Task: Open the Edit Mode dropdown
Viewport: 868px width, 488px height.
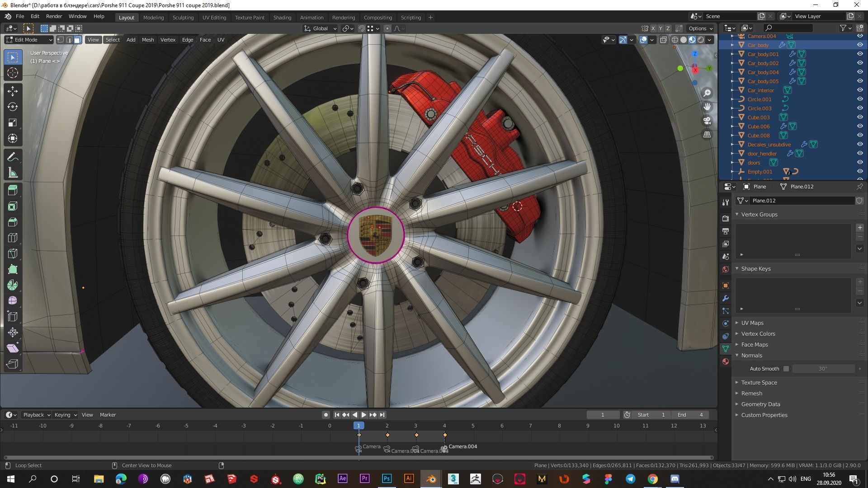Action: click(29, 40)
